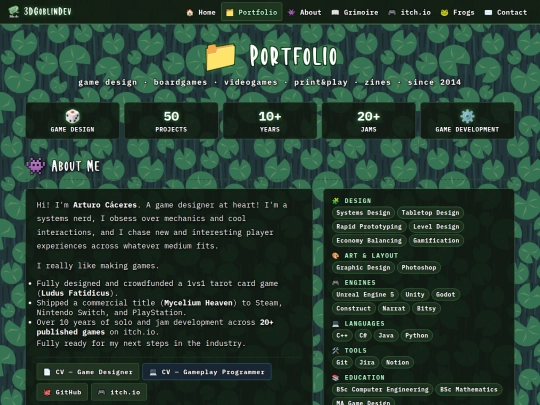Image resolution: width=540 pixels, height=405 pixels.
Task: Select the Economy Balancing tag
Action: [369, 240]
